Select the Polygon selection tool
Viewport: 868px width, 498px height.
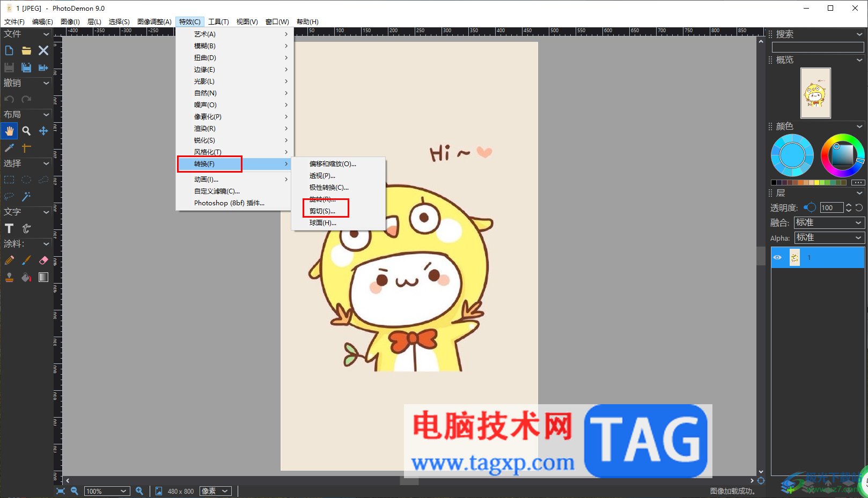[43, 180]
